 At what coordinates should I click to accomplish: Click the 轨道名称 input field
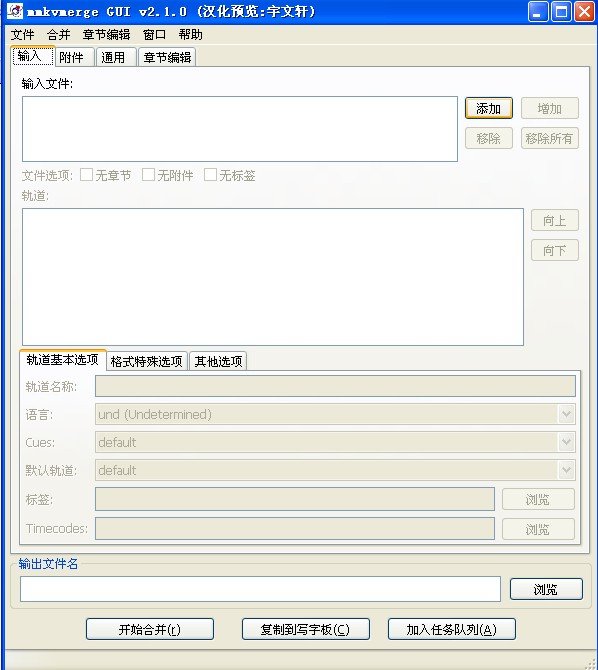(x=335, y=386)
